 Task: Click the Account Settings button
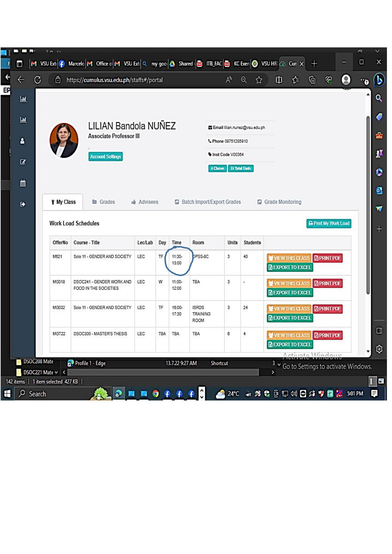click(106, 157)
